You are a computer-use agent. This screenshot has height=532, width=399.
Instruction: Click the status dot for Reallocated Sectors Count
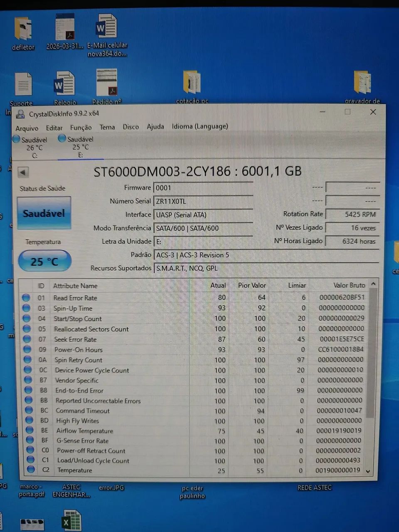pos(27,328)
